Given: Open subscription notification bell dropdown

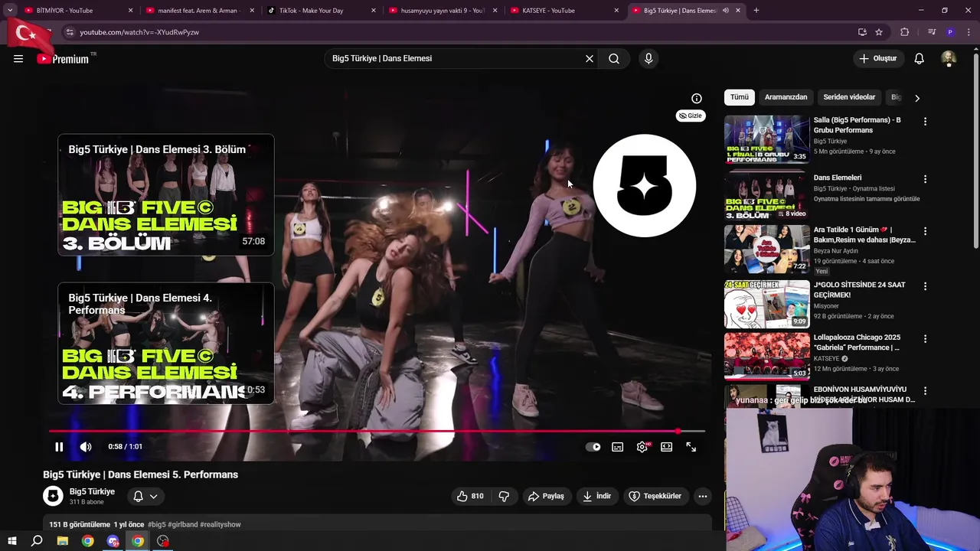Looking at the screenshot, I should click(145, 496).
